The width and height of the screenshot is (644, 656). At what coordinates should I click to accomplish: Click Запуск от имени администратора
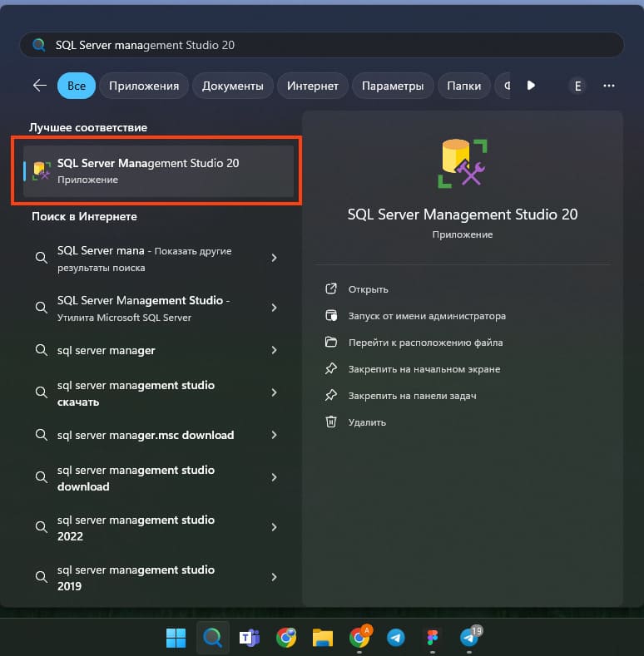(427, 316)
